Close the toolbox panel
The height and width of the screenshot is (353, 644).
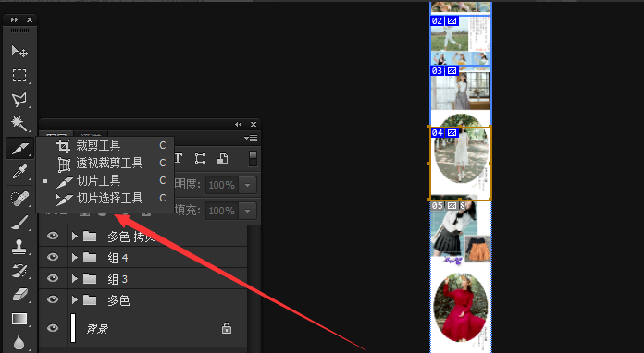click(30, 19)
